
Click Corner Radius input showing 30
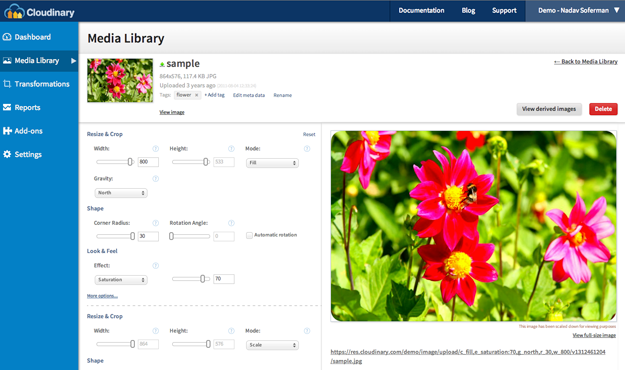148,236
